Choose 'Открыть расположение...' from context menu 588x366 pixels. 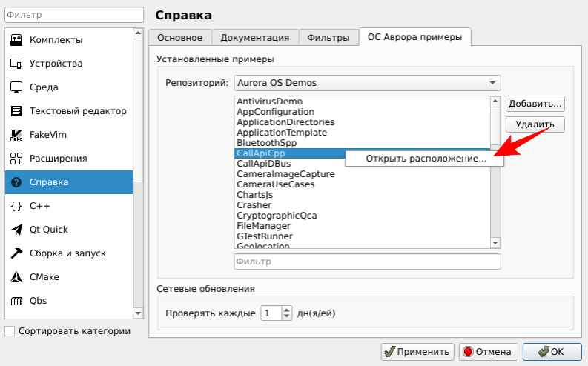[x=426, y=159]
